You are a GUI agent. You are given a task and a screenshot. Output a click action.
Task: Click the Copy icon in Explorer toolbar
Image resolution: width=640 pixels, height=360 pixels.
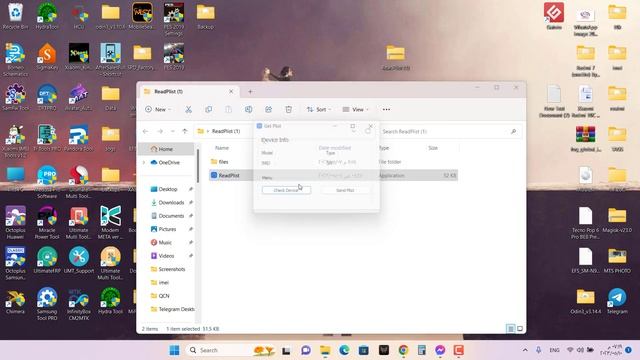click(x=209, y=109)
